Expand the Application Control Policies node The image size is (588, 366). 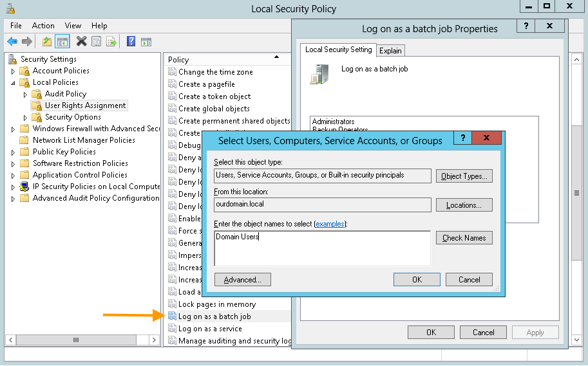[13, 176]
